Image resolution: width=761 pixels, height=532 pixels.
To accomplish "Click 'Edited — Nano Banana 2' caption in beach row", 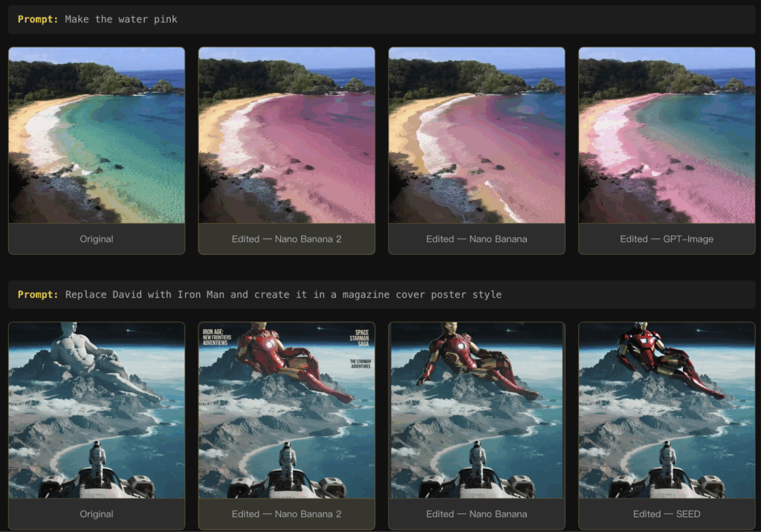I will point(286,239).
